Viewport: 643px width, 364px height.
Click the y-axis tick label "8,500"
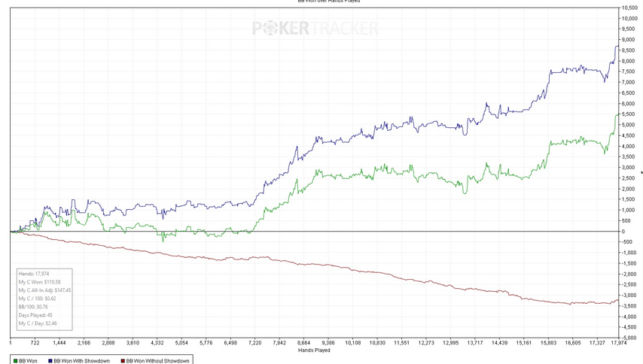pyautogui.click(x=629, y=50)
